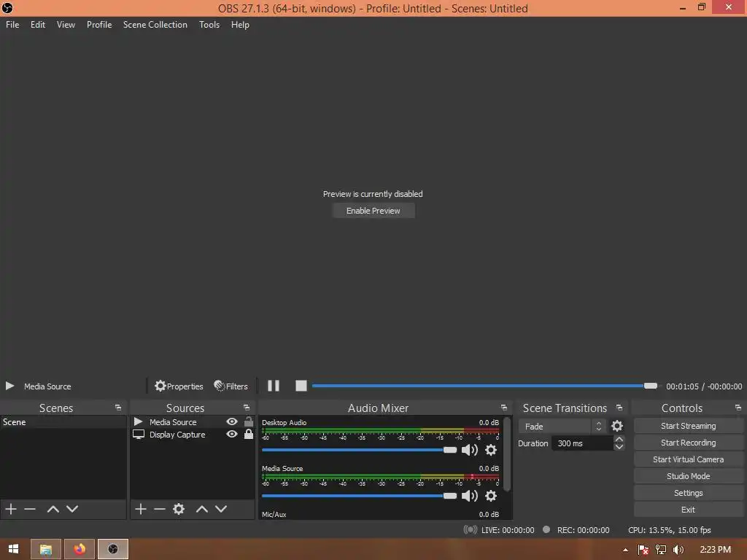
Task: Open Properties of the selected source
Action: [179, 386]
